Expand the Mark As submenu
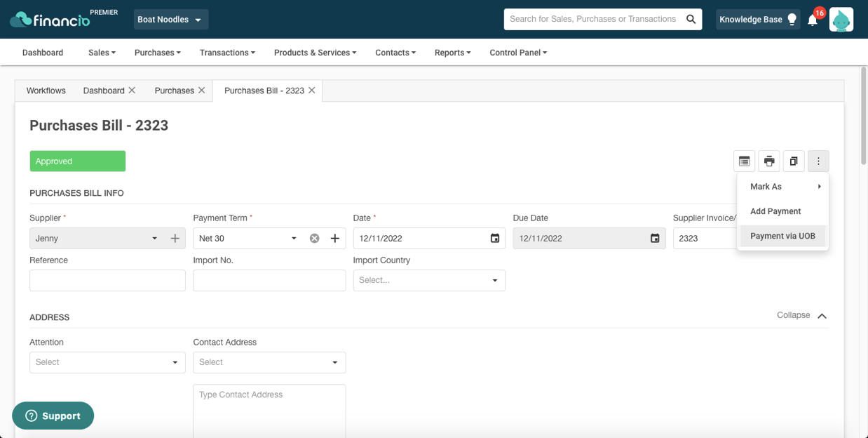This screenshot has height=438, width=868. (x=782, y=187)
